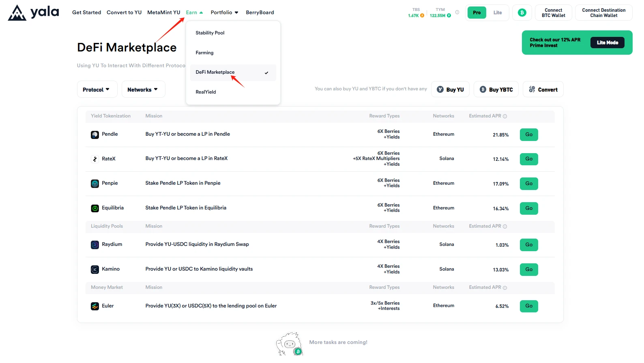Click the green Bitcoin network icon button
644x363 pixels.
point(522,13)
